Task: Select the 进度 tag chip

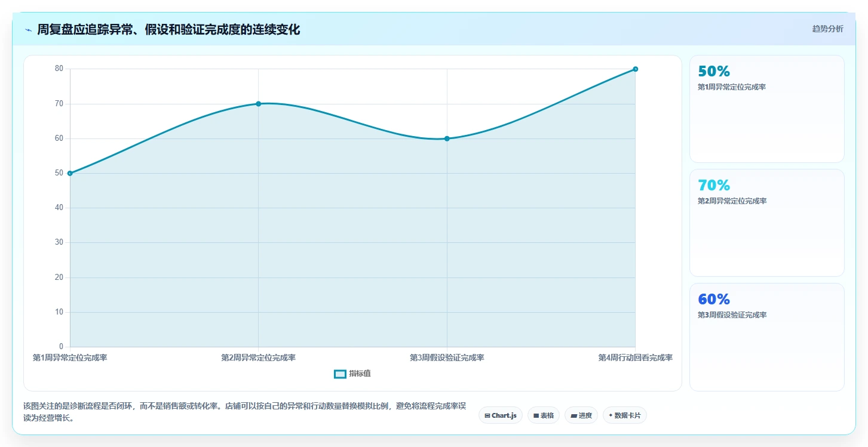Action: [581, 415]
